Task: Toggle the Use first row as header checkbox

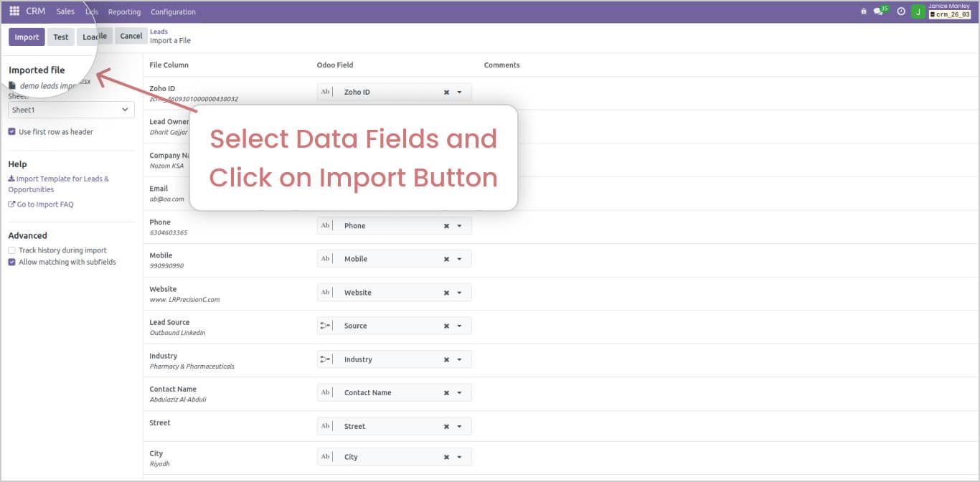Action: [11, 131]
